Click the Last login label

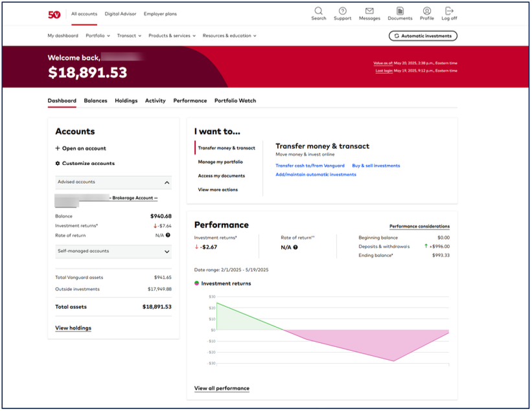(x=384, y=71)
